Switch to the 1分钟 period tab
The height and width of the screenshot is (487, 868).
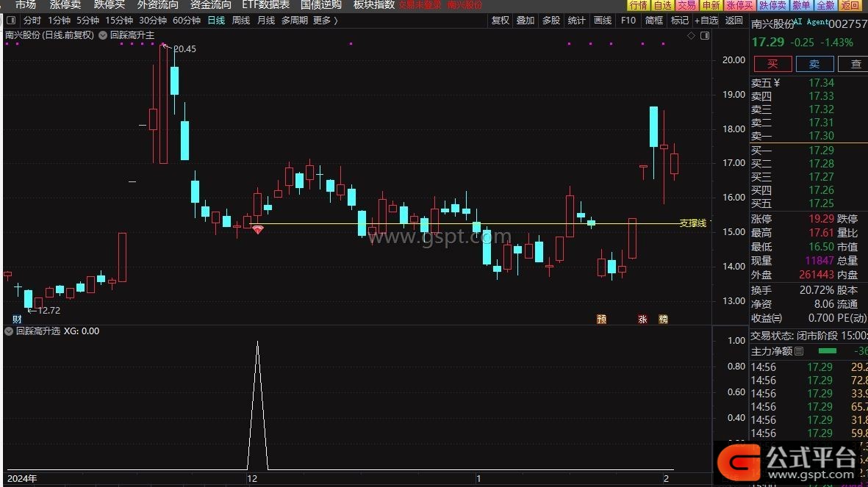[60, 21]
